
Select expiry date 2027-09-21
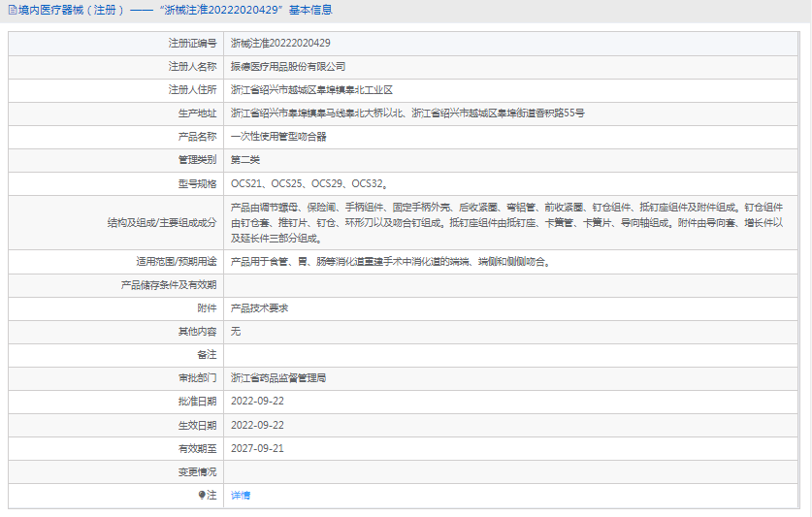pos(257,448)
